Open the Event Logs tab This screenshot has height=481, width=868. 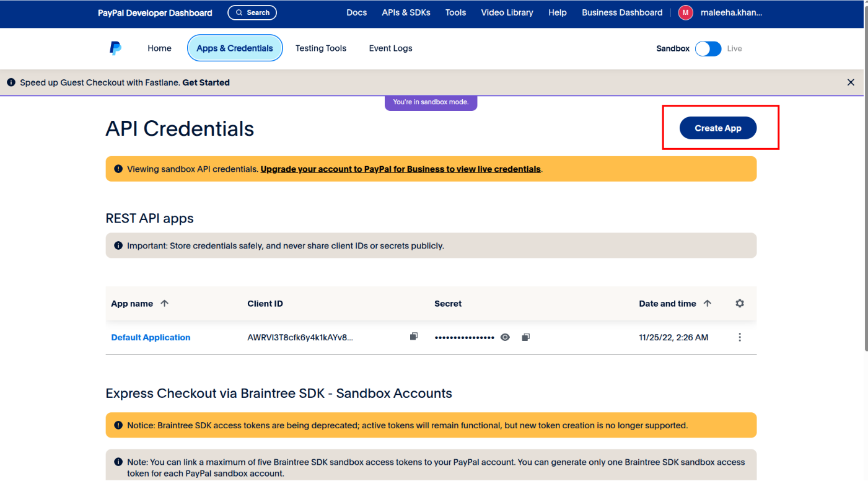point(390,48)
